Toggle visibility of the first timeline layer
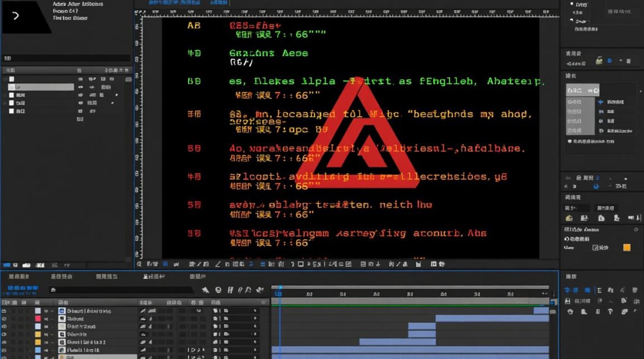 coord(5,311)
